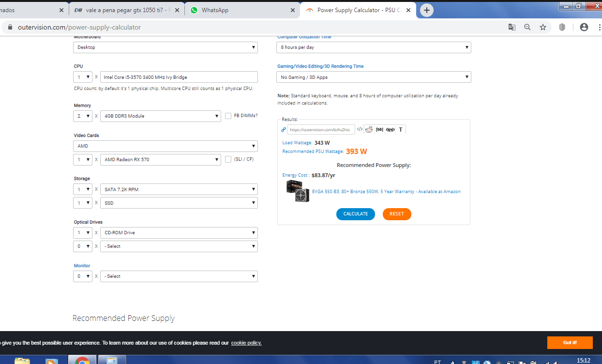
Task: Click the Load Wattage link
Action: [x=297, y=143]
